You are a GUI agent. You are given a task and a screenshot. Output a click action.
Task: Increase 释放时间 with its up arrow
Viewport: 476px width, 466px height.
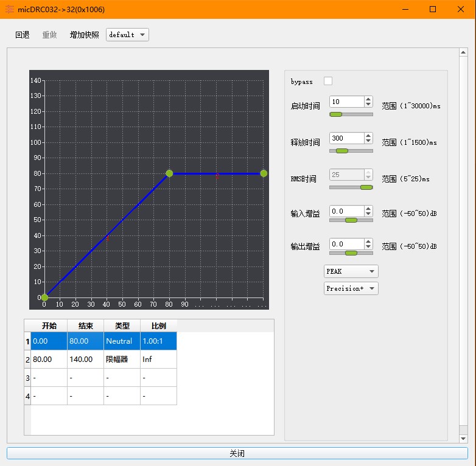(368, 135)
